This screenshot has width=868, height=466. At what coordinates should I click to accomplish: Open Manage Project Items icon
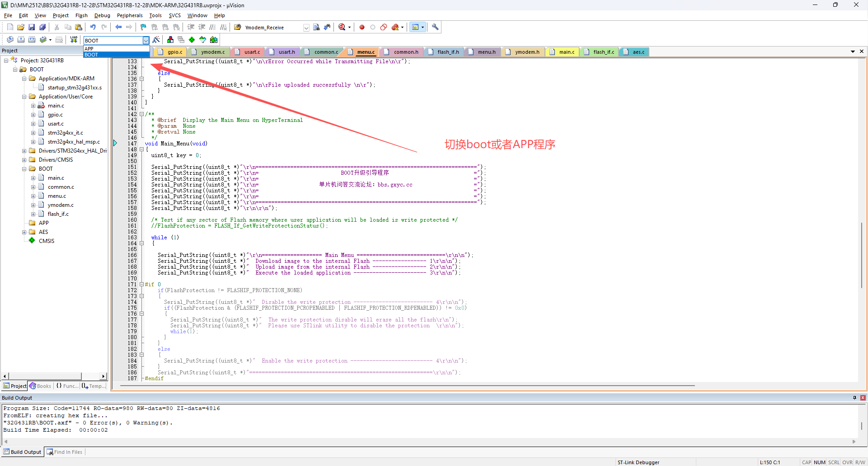tap(170, 40)
